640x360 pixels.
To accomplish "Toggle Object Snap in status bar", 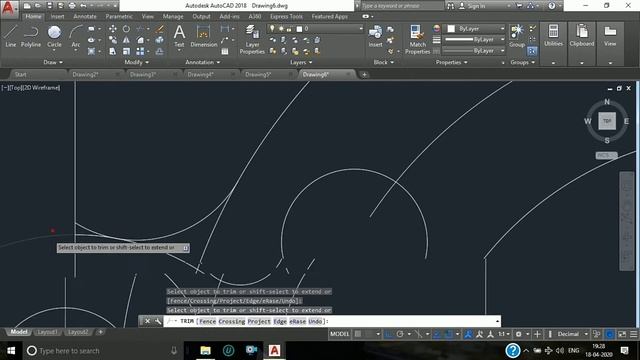I will coord(449,334).
